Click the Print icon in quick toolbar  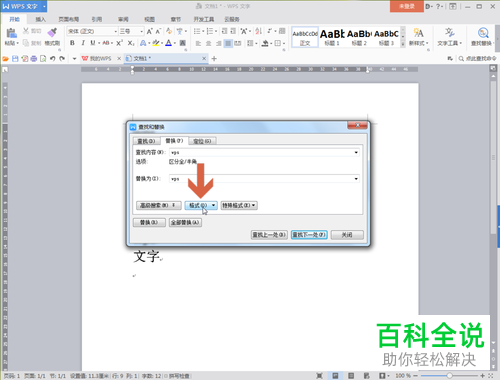coord(34,59)
